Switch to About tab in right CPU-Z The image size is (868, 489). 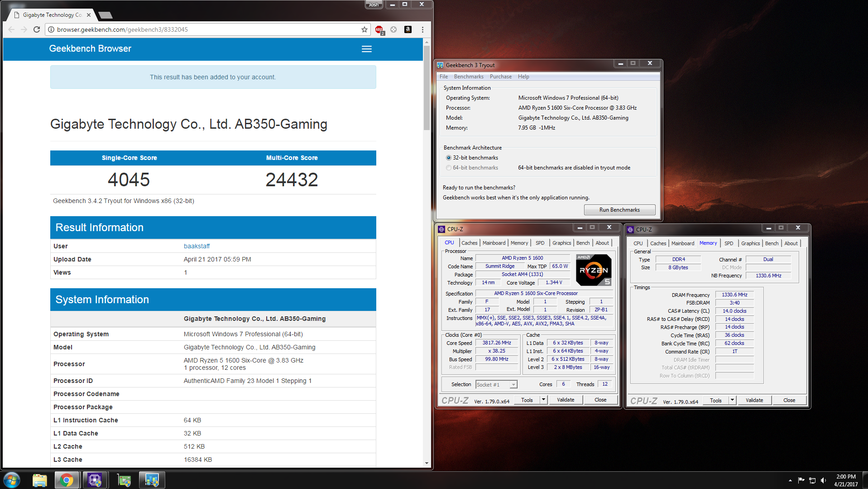point(791,243)
